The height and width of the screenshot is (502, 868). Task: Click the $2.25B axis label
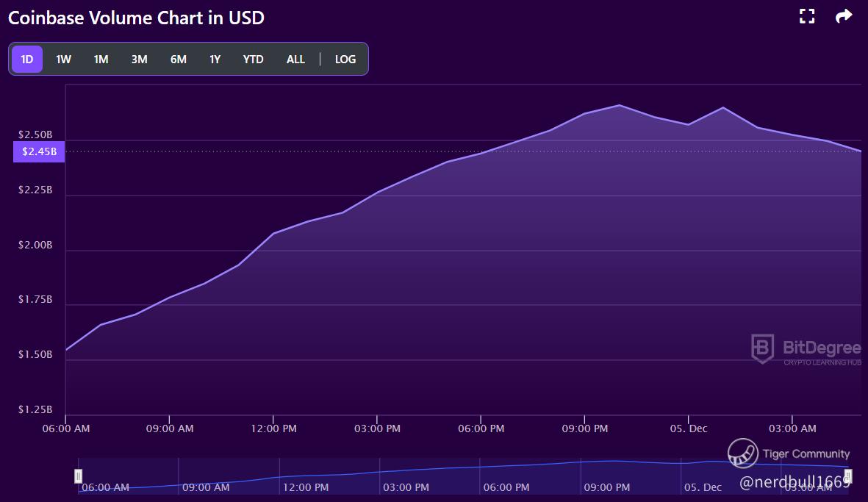pyautogui.click(x=35, y=190)
